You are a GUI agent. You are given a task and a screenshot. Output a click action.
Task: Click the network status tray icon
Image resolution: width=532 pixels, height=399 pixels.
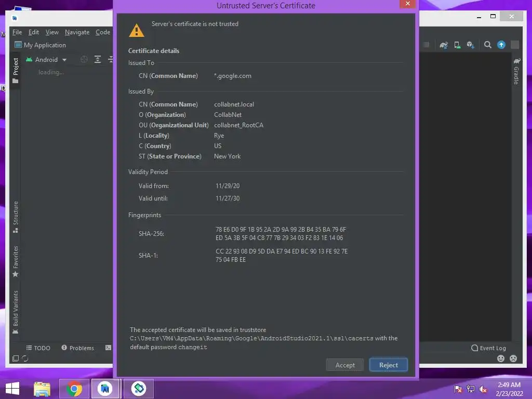tap(471, 389)
